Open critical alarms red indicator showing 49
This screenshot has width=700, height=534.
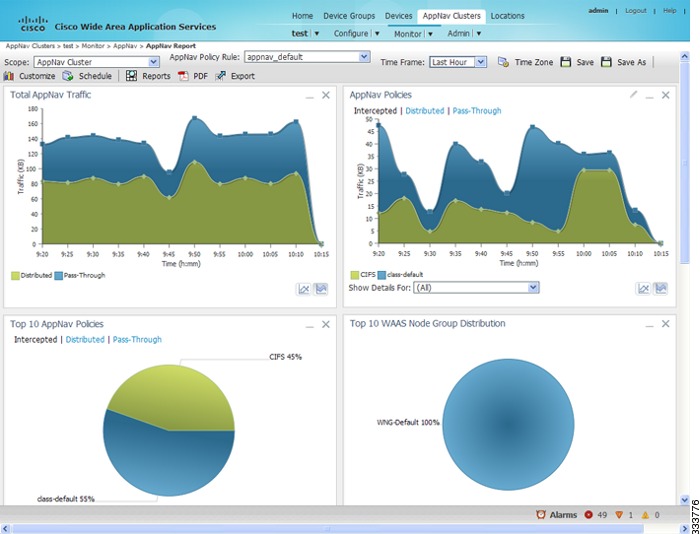point(589,515)
